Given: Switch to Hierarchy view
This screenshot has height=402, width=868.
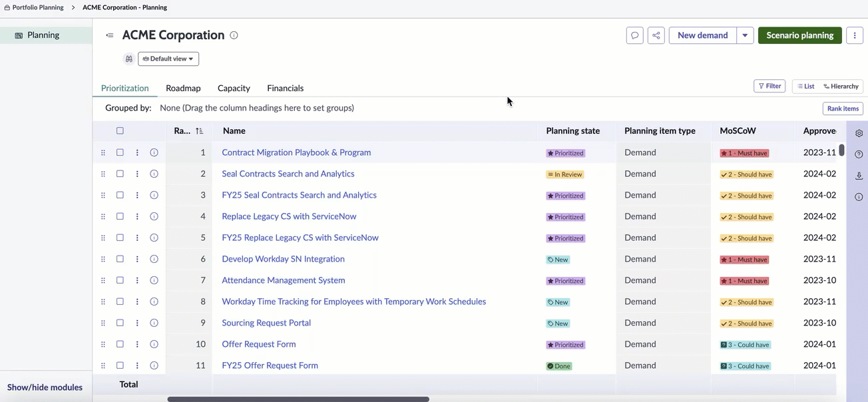Looking at the screenshot, I should coord(841,87).
